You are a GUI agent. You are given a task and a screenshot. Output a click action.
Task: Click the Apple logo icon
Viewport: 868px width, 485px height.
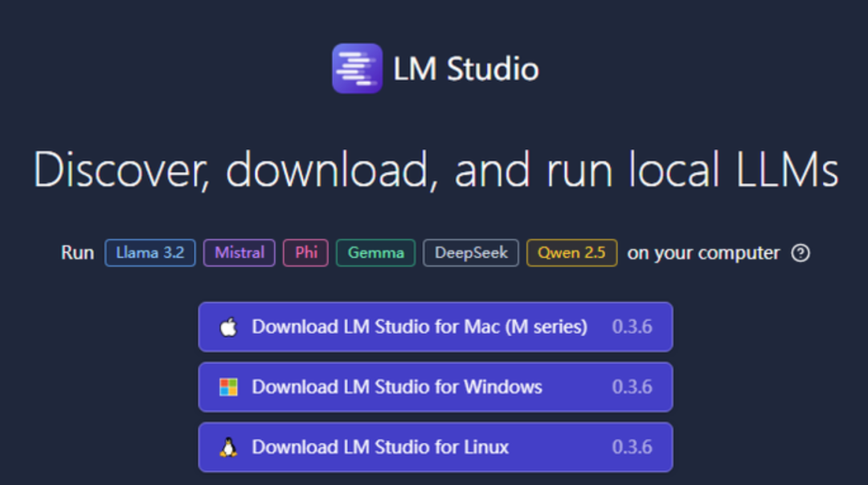tap(228, 327)
